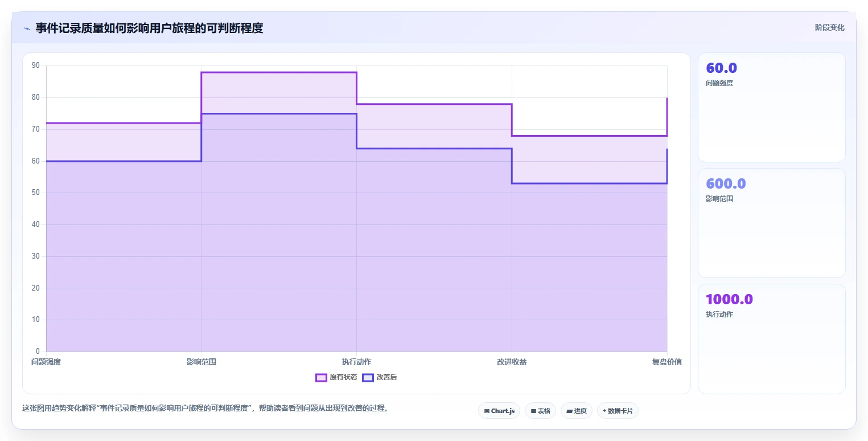Select the 表格 tag chip
The image size is (868, 441).
tap(540, 411)
